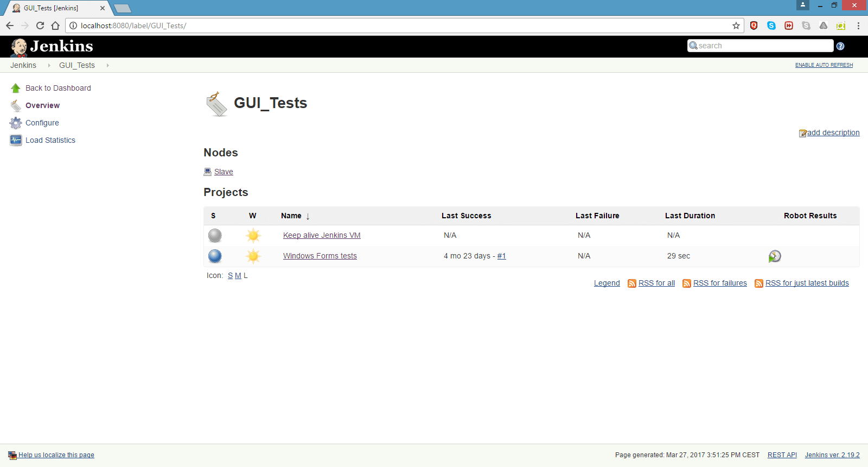The width and height of the screenshot is (868, 467).
Task: Open the Jenkins ver. 2.19.2 link
Action: [x=832, y=455]
